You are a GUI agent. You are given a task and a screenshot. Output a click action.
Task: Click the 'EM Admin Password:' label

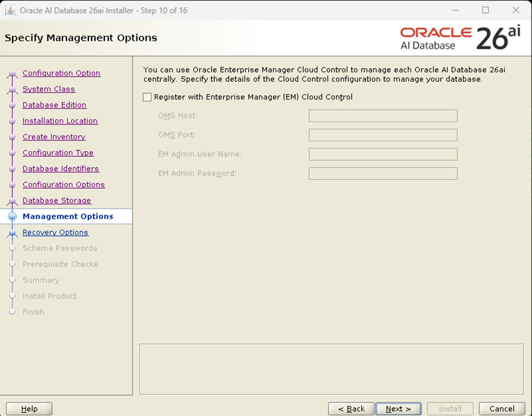pyautogui.click(x=197, y=173)
